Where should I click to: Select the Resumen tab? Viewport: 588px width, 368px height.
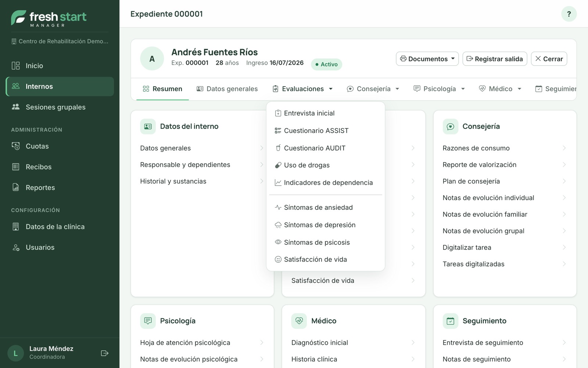click(162, 89)
